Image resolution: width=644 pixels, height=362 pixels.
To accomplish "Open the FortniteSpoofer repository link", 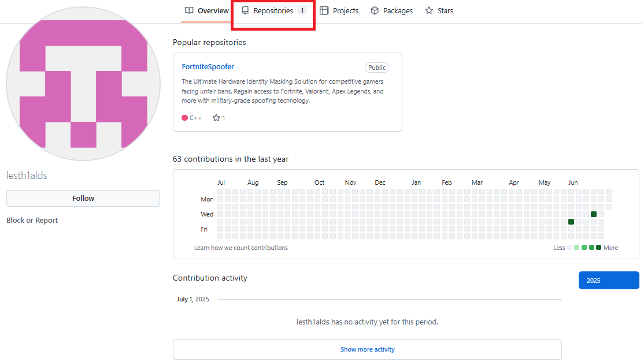I will [208, 67].
